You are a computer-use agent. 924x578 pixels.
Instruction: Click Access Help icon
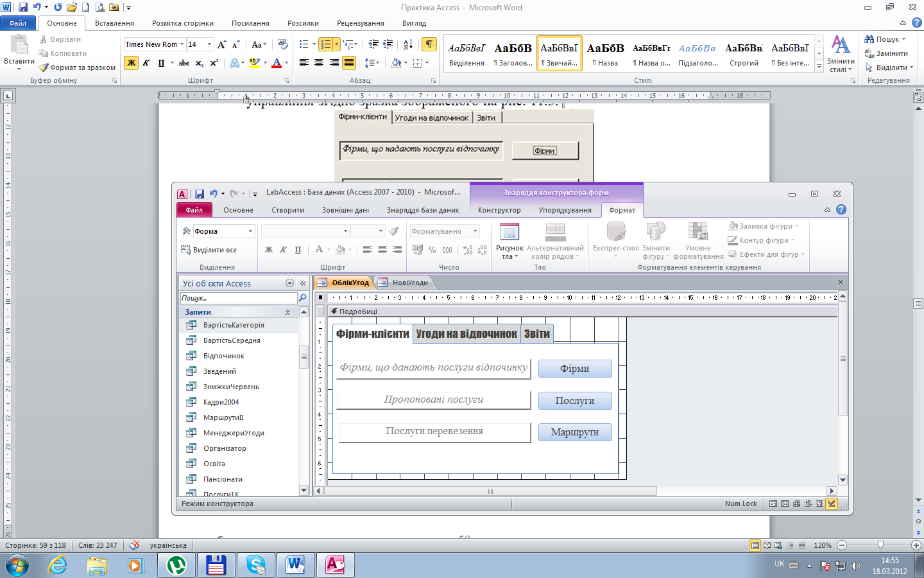tap(841, 209)
